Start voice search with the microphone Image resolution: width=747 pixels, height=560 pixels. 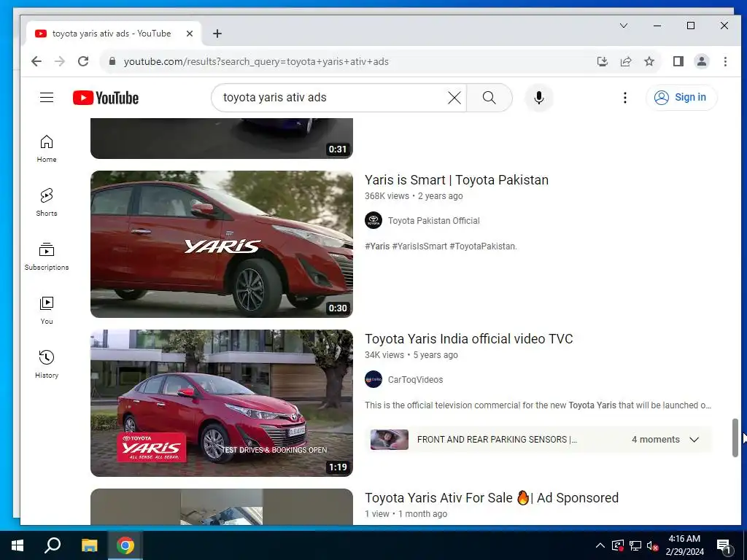coord(539,98)
